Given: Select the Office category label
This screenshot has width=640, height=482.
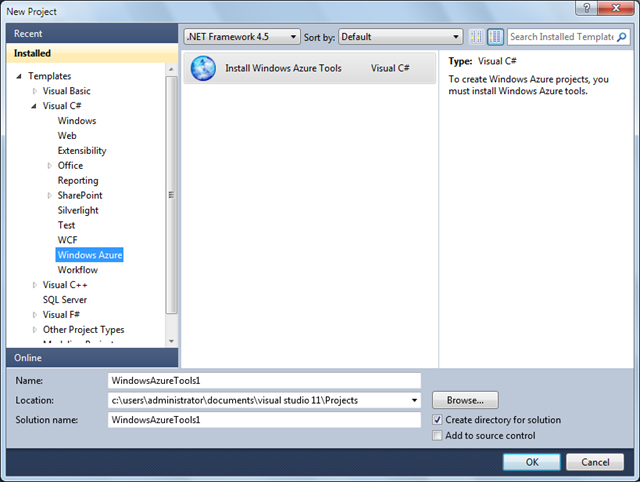Looking at the screenshot, I should (70, 166).
